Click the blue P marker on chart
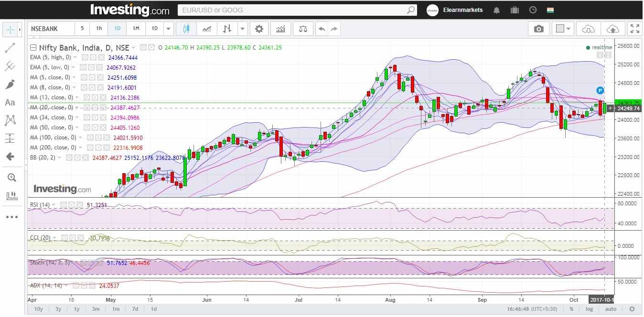 pos(601,90)
